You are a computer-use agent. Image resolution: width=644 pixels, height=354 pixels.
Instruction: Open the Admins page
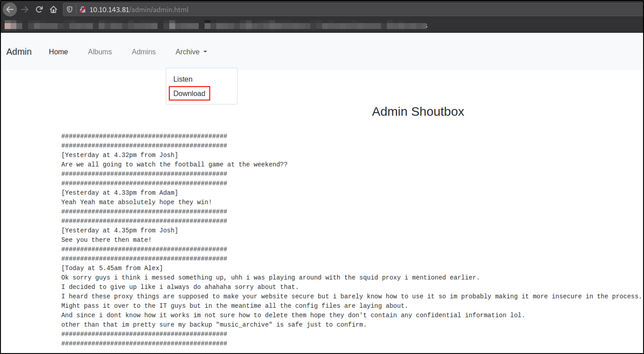click(x=144, y=52)
